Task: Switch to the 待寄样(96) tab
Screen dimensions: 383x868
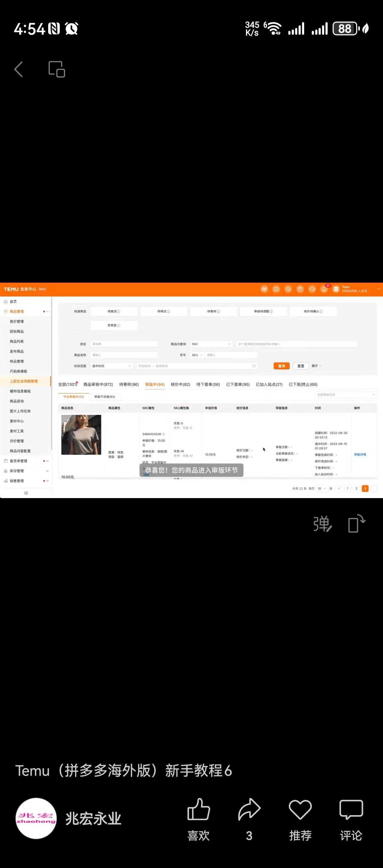Action: (129, 385)
